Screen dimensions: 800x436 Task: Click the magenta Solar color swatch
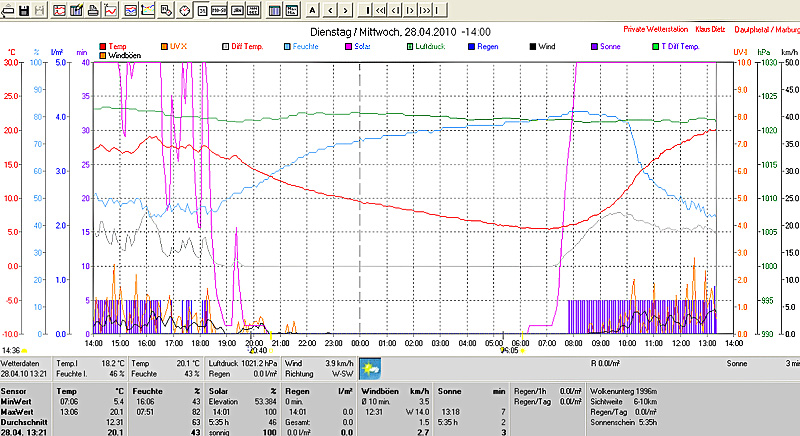coord(349,46)
